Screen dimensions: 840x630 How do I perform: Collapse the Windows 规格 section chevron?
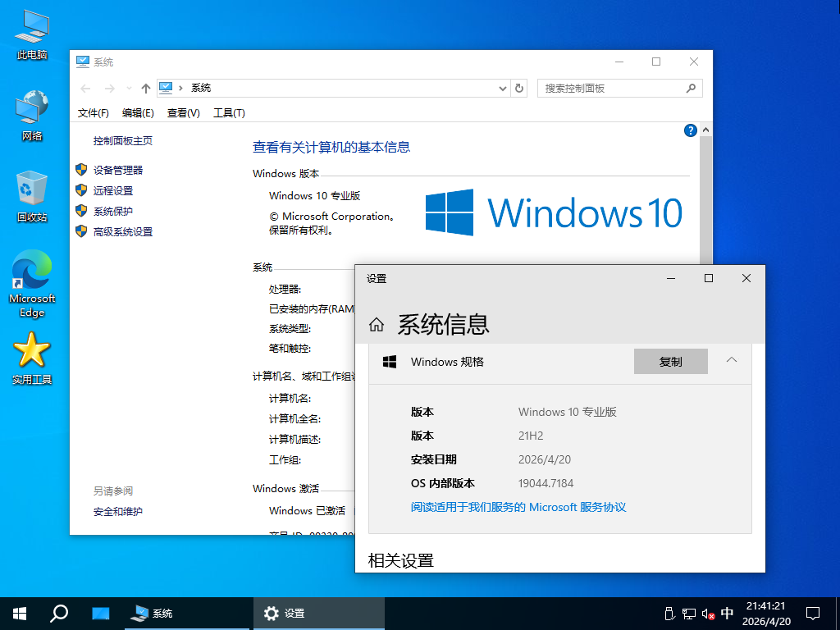click(732, 360)
